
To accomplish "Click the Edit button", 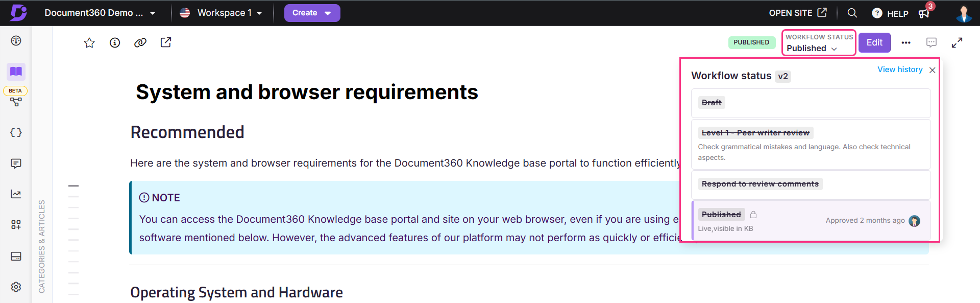I will point(874,42).
